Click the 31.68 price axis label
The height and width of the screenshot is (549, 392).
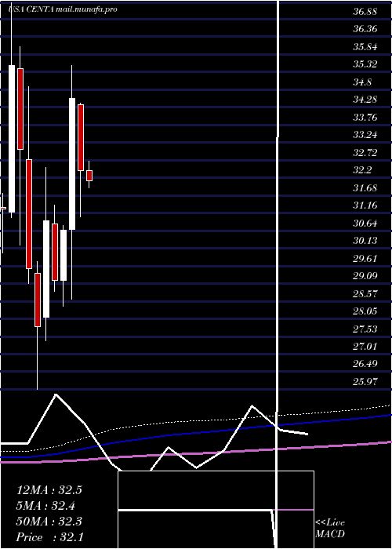pyautogui.click(x=365, y=188)
